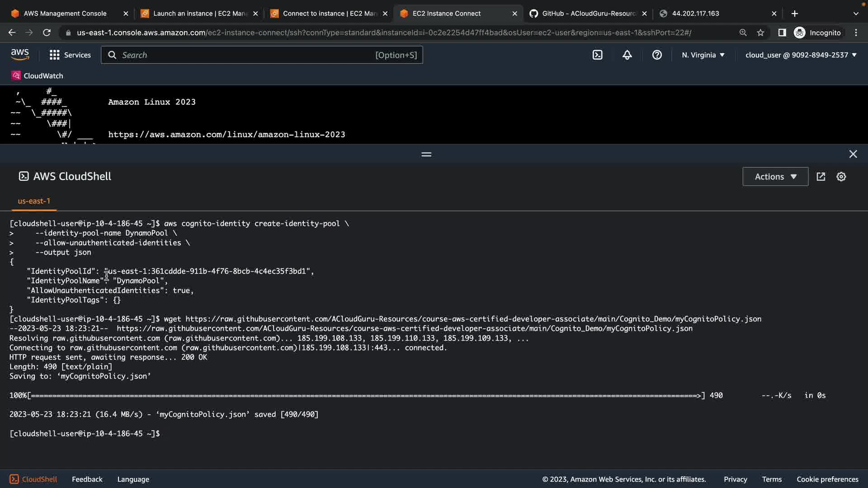Expand the N. Virginia region selector

[x=703, y=55]
